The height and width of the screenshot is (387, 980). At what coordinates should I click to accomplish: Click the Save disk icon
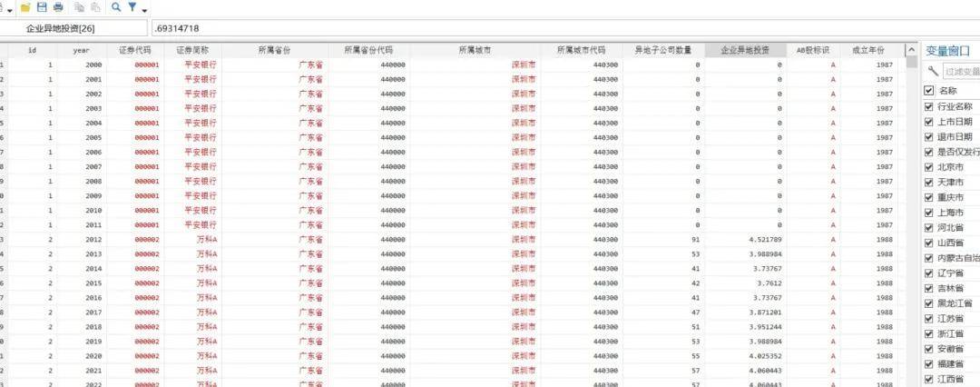pos(42,7)
